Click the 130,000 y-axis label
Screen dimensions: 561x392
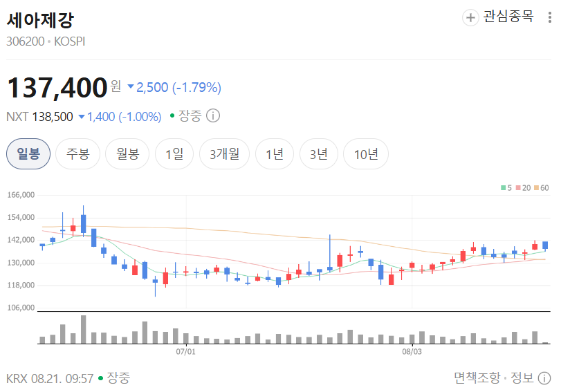(21, 263)
